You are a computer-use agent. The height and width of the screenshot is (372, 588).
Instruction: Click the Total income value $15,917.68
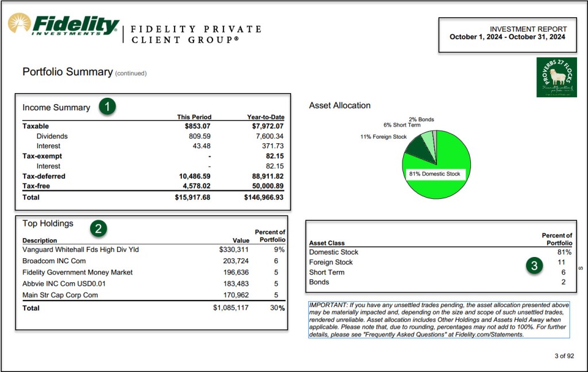(193, 197)
